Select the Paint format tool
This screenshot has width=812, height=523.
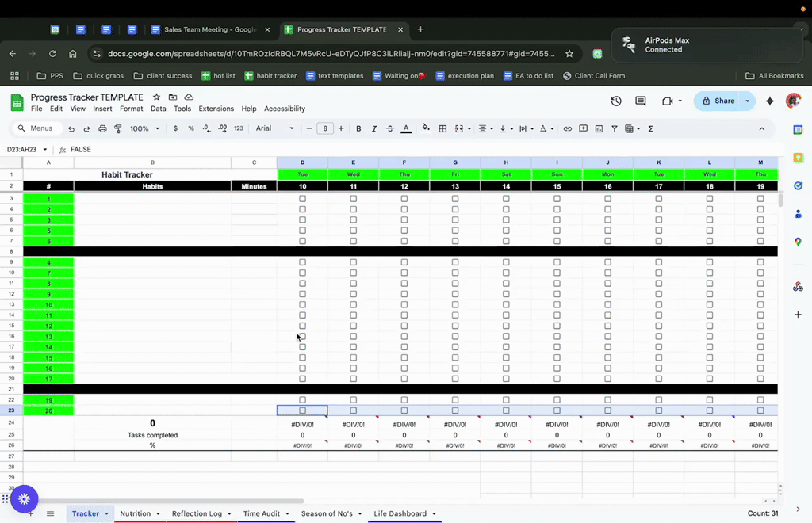117,128
